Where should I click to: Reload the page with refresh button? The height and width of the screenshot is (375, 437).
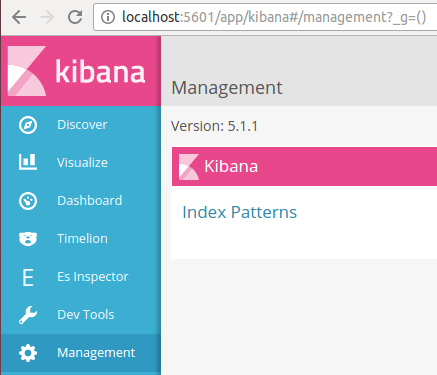tap(75, 17)
